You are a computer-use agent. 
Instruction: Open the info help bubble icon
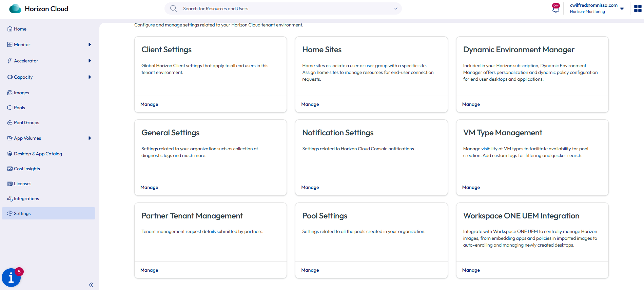point(11,277)
